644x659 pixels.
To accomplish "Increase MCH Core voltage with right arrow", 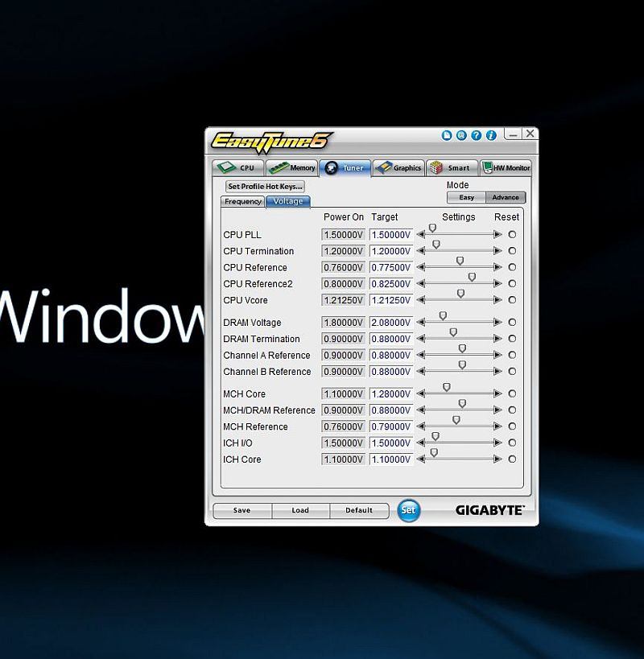I will pos(497,393).
